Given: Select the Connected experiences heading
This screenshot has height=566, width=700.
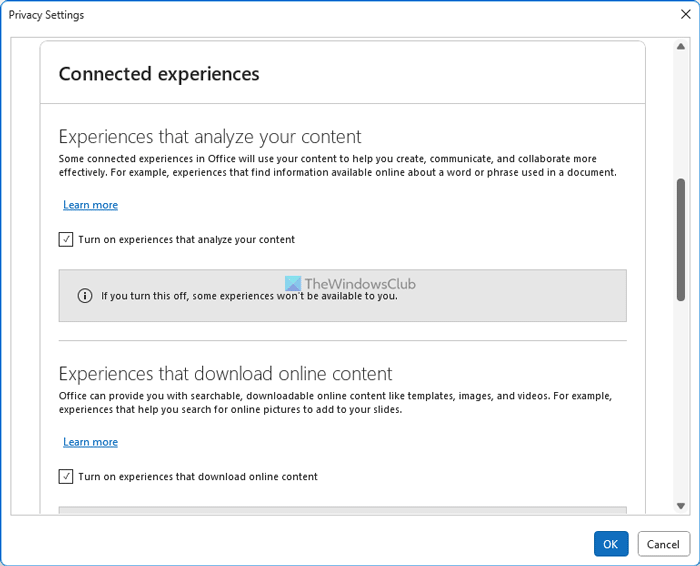Looking at the screenshot, I should coord(159,74).
